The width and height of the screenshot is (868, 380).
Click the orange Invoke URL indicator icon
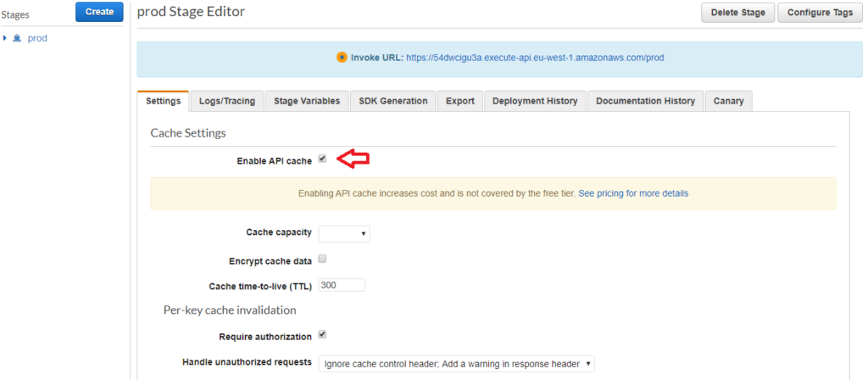342,58
